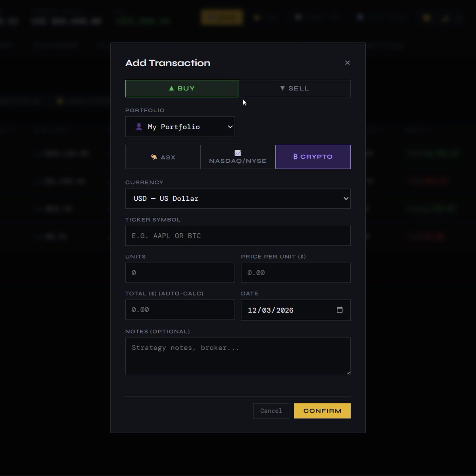
Task: Click the Total auto-calc field
Action: 180,309
